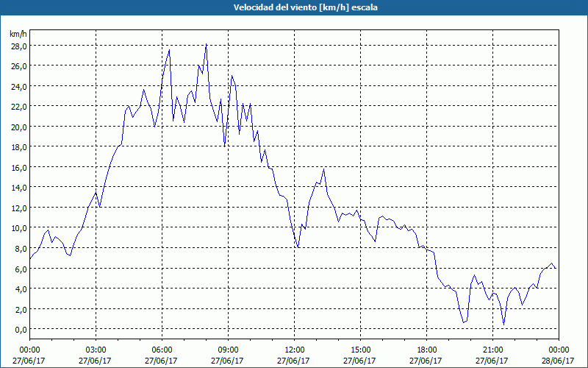Click the 18,0 y-axis value
588x368 pixels.
pyautogui.click(x=18, y=146)
